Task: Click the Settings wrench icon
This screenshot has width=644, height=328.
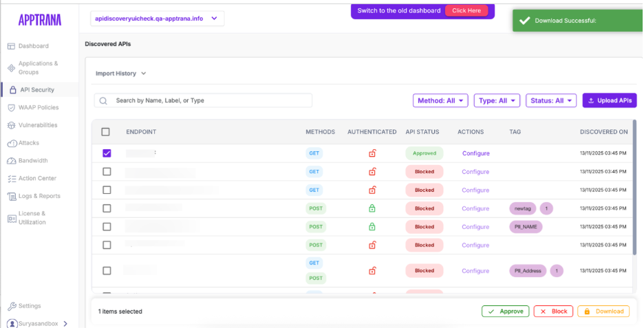Action: pos(12,306)
